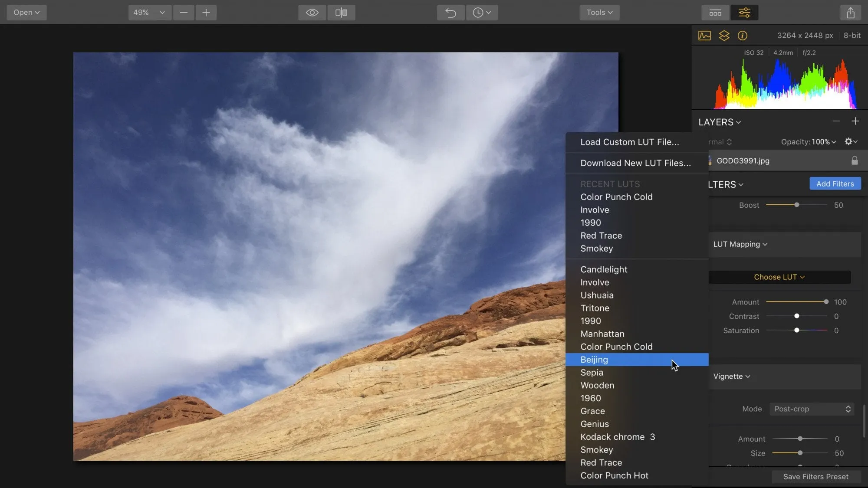This screenshot has height=488, width=868.
Task: Click the quick preview eye icon
Action: [312, 13]
